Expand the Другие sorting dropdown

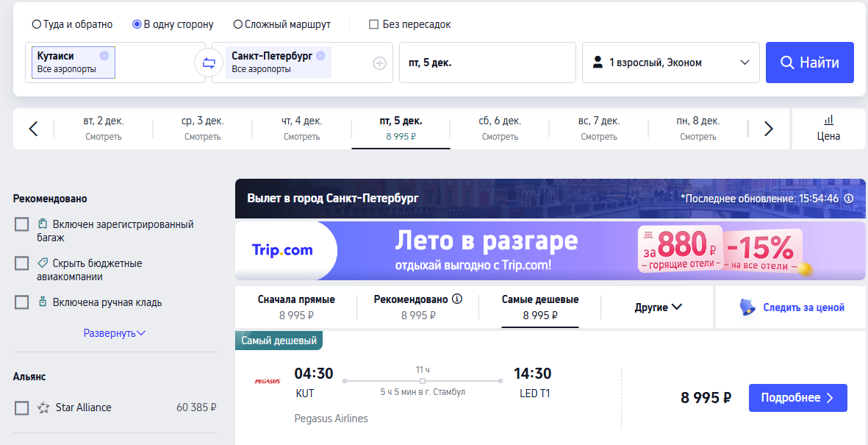[x=659, y=307]
